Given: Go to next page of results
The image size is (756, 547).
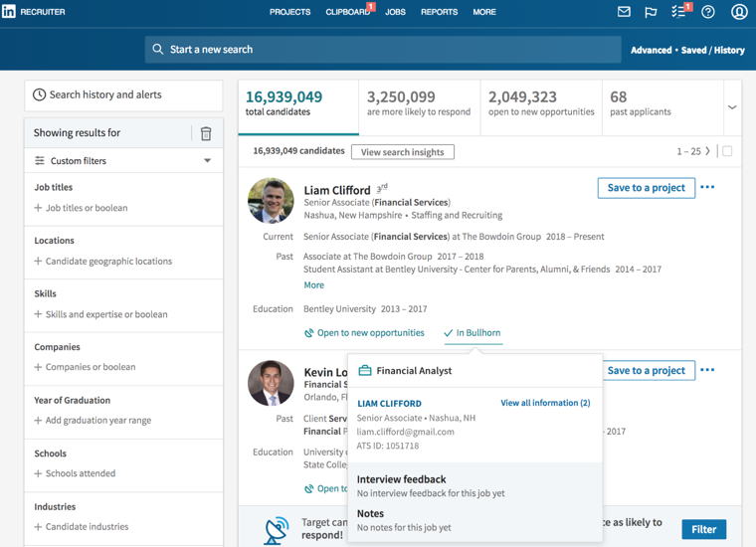Looking at the screenshot, I should [x=708, y=151].
